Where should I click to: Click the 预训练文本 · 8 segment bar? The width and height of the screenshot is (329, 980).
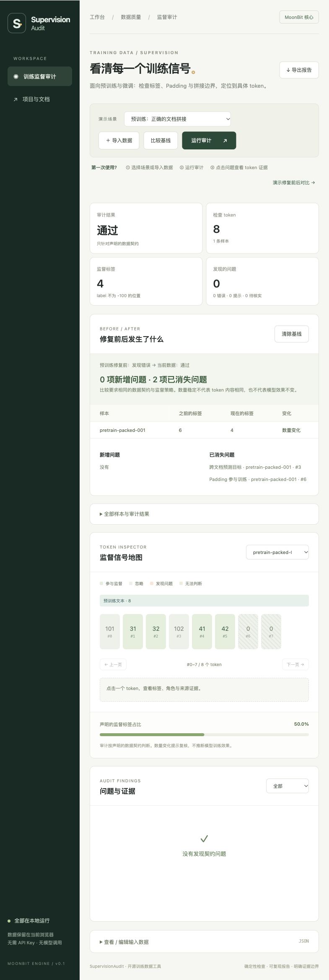point(204,601)
